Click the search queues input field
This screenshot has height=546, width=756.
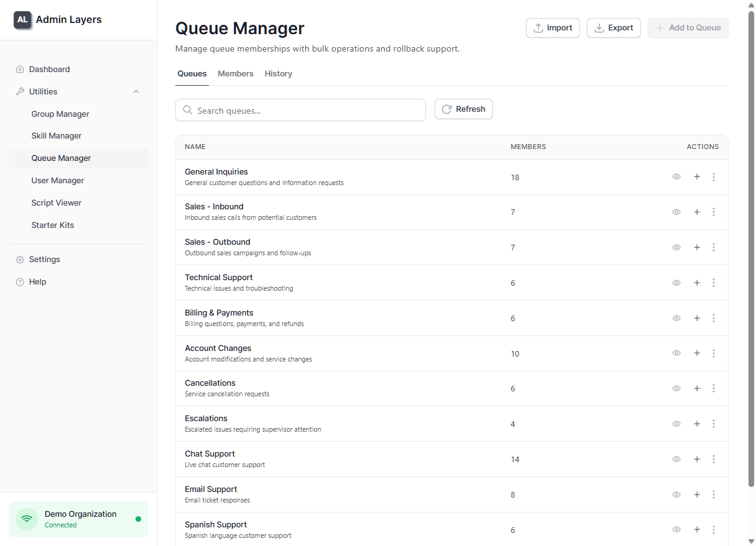tap(300, 109)
